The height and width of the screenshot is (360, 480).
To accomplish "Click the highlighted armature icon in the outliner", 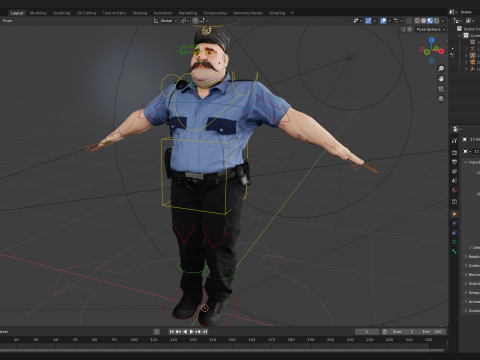I will (472, 55).
